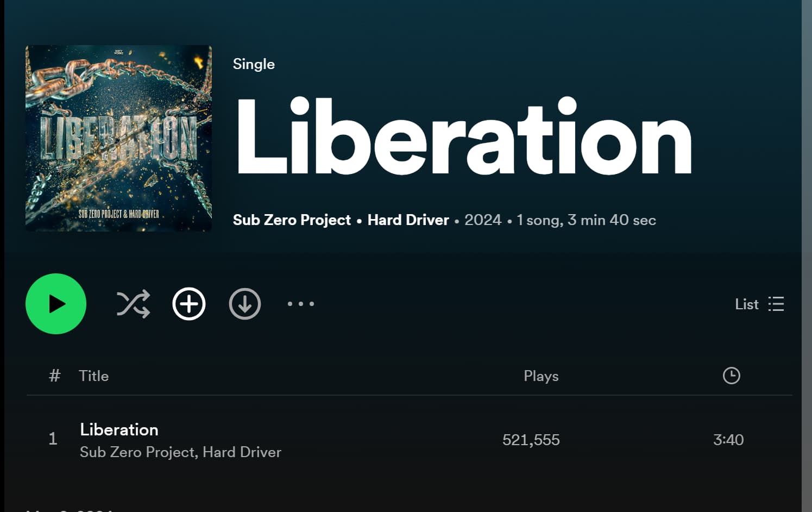Open Sub Zero Project artist page
This screenshot has width=812, height=512.
tap(292, 220)
